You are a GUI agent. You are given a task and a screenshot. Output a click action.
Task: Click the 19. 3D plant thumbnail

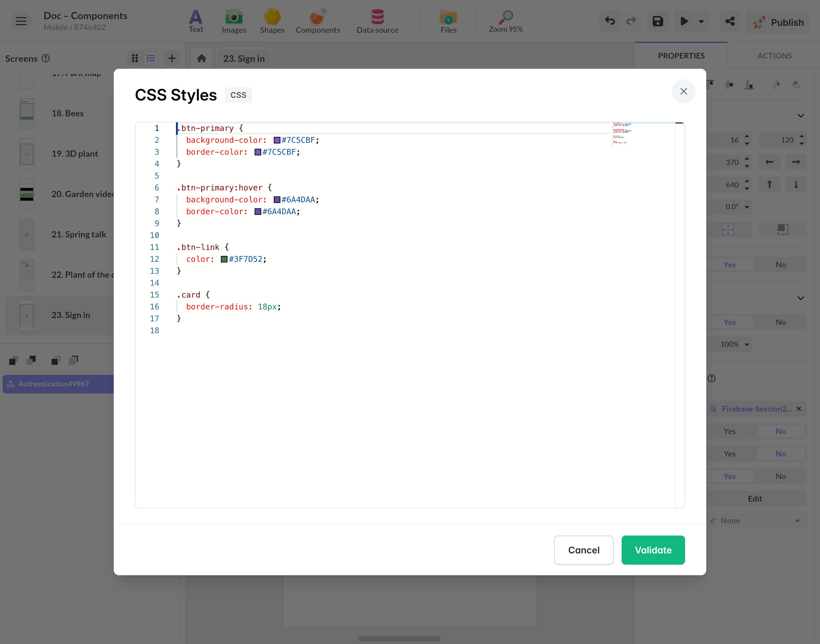click(27, 154)
